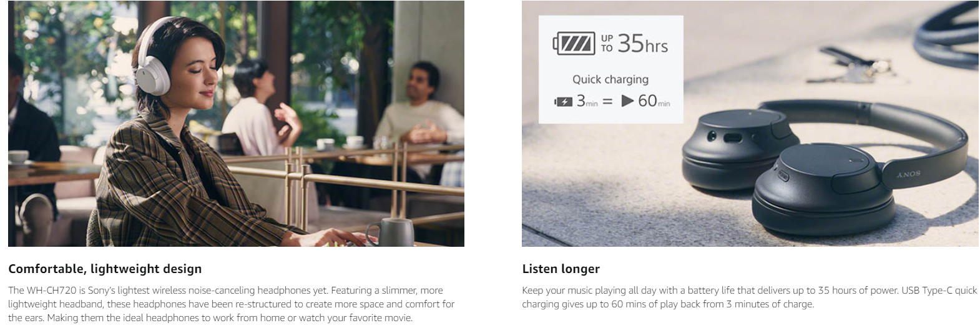
Task: Click the play triangle icon beside 60 min
Action: pos(627,101)
